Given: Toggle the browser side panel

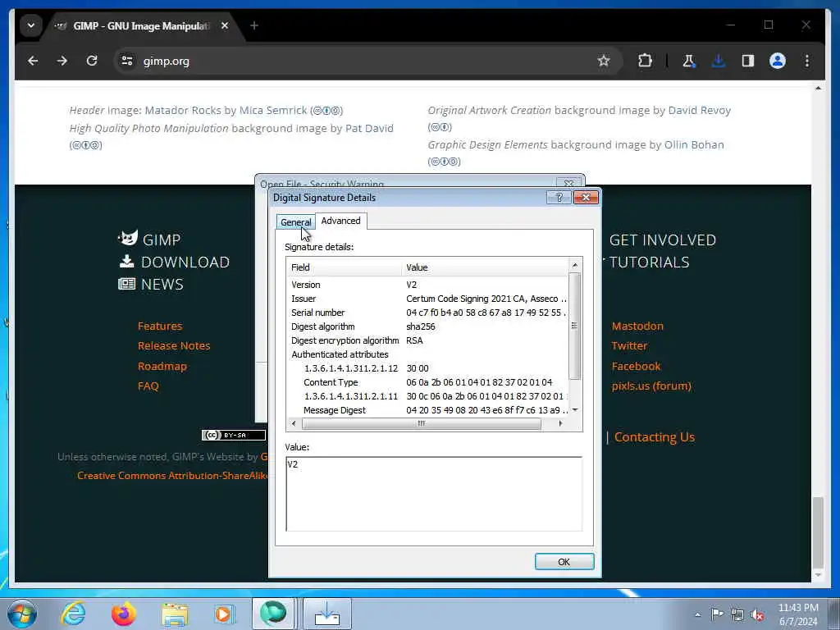Looking at the screenshot, I should tap(748, 61).
